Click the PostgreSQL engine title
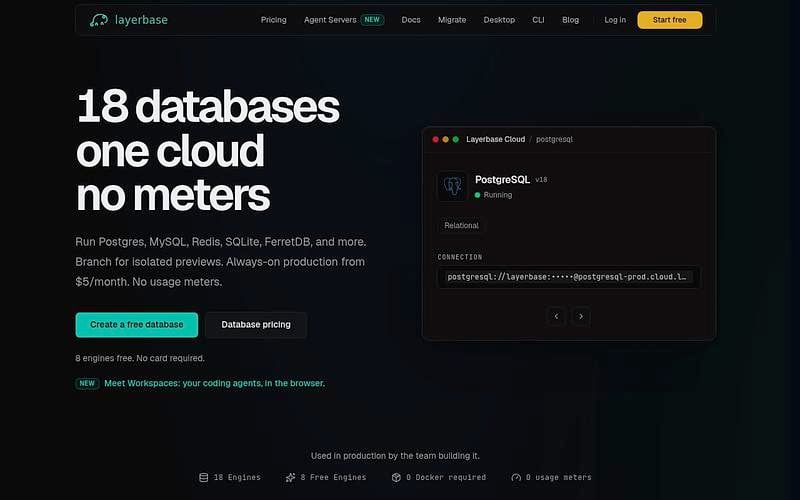 click(x=503, y=180)
